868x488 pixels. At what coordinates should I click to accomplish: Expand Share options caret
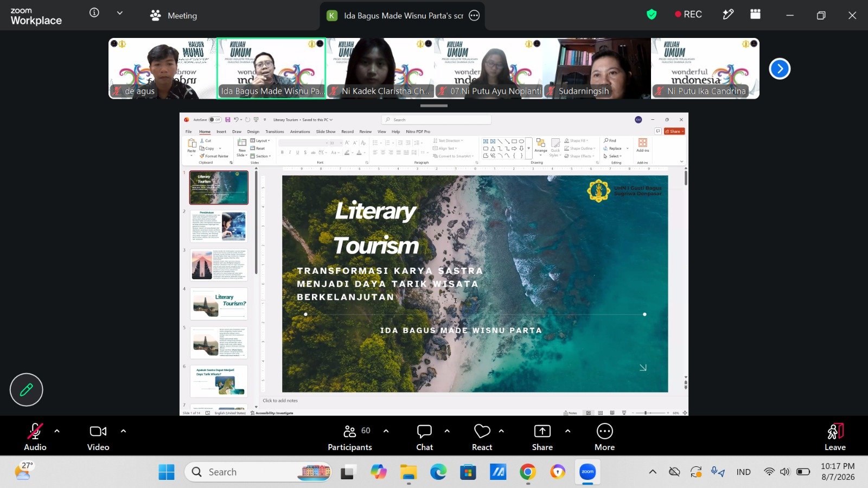point(567,431)
